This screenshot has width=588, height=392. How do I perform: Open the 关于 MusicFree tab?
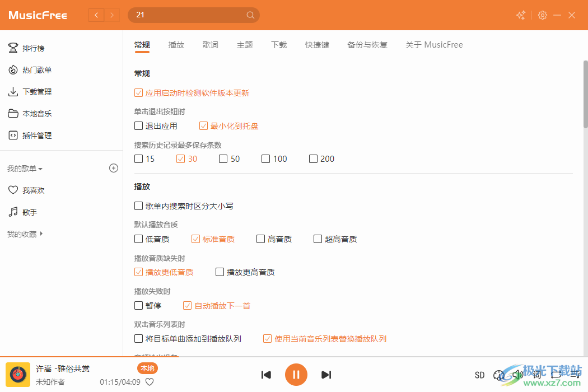point(434,45)
